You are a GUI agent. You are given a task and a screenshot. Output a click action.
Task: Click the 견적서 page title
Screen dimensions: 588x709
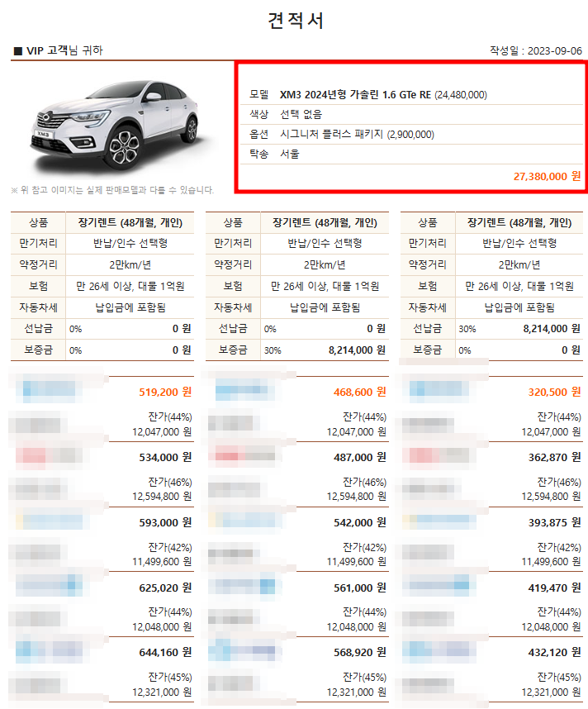296,21
